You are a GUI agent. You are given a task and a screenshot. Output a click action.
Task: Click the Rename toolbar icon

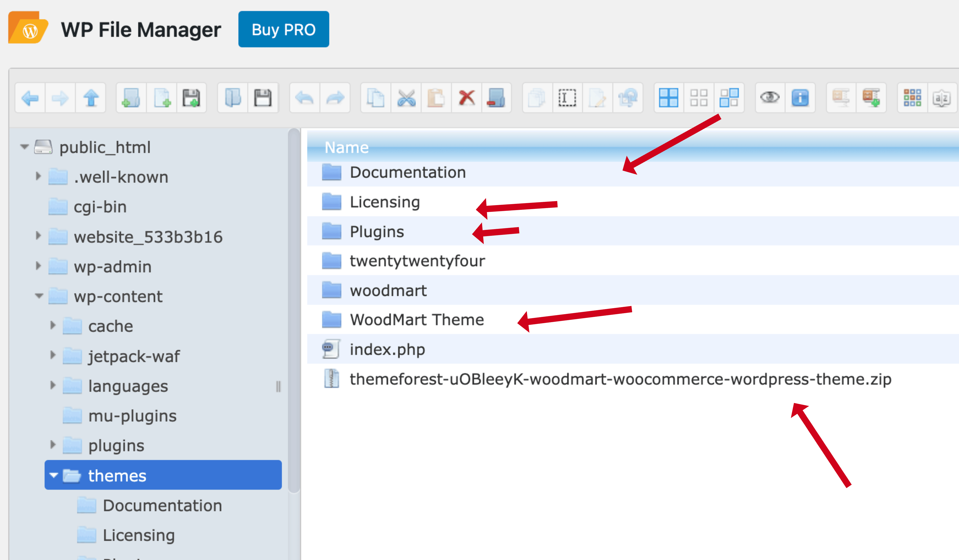[x=567, y=98]
